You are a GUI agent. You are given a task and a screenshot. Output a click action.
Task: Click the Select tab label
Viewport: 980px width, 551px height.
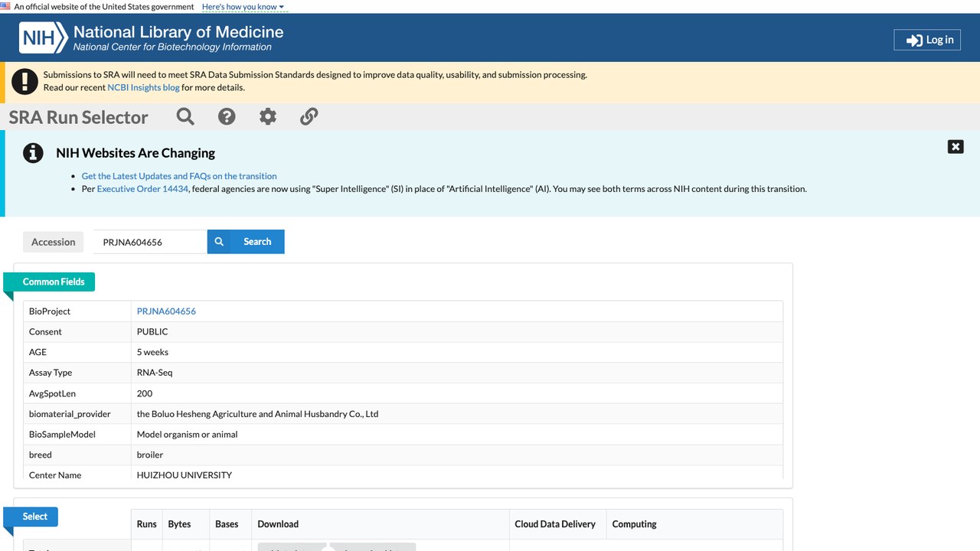coord(34,517)
